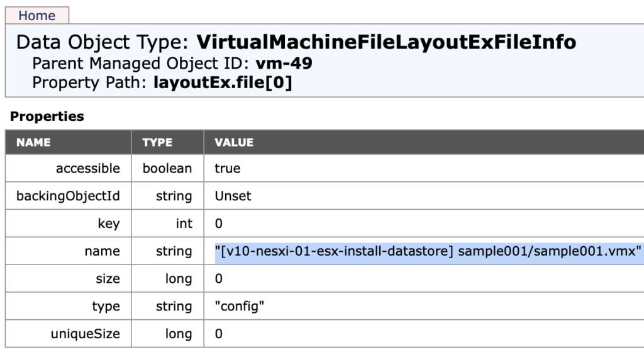Click the true value of accessible
The height and width of the screenshot is (352, 644).
pos(227,169)
